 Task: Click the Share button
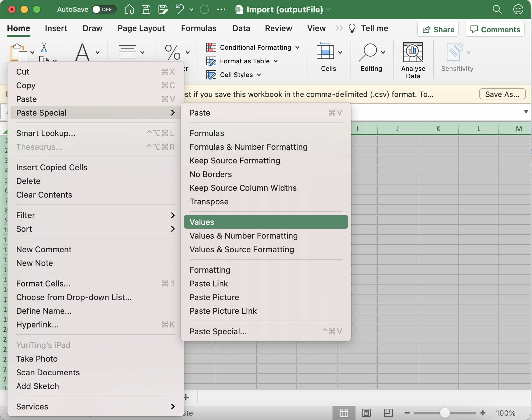tap(438, 30)
